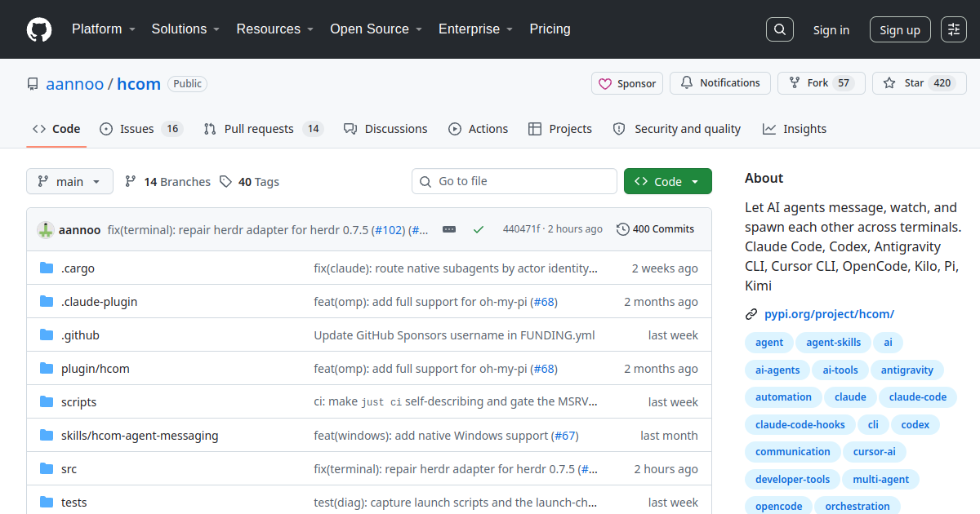Expand the Enterprise menu
Viewport: 980px width, 514px height.
tap(475, 29)
